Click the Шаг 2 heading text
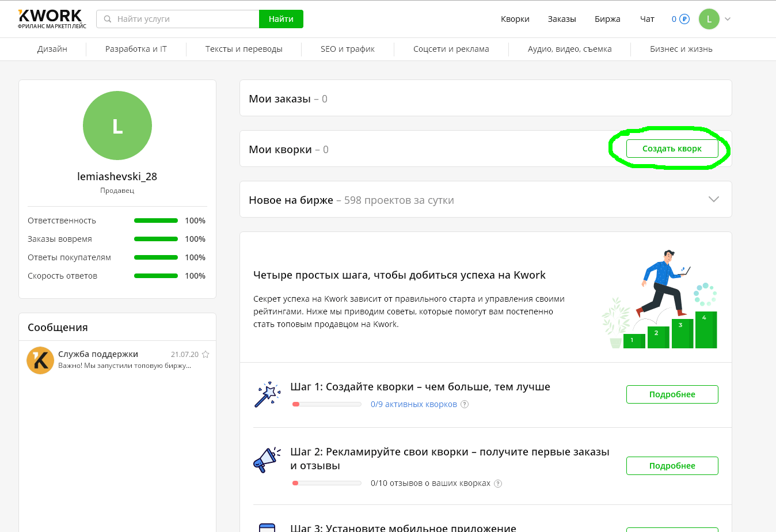This screenshot has width=776, height=532. 450,459
